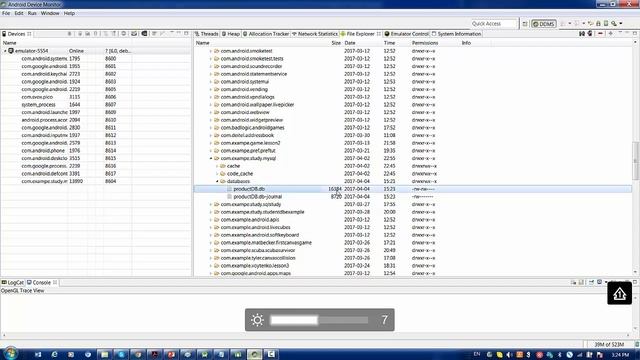Screen dimensions: 640x360
Task: Select the Console tab
Action: point(39,282)
